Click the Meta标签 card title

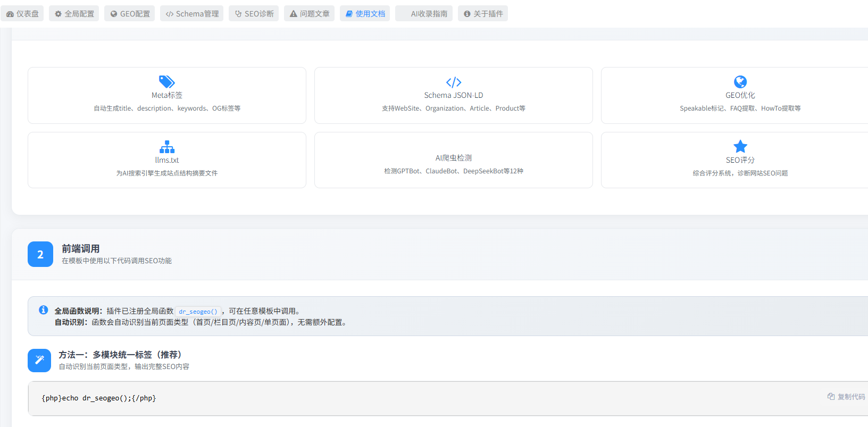click(x=167, y=95)
